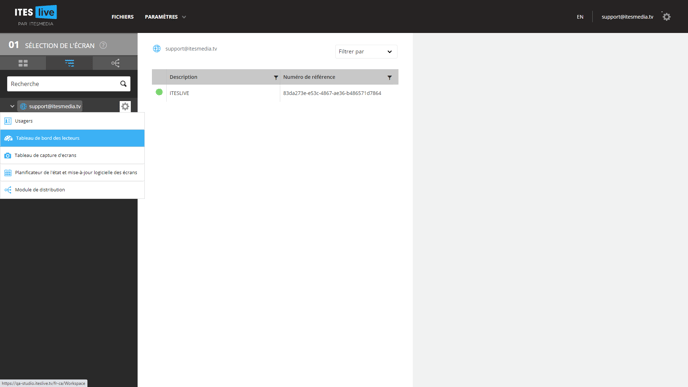Open the Description column filter
This screenshot has width=688, height=387.
(276, 77)
